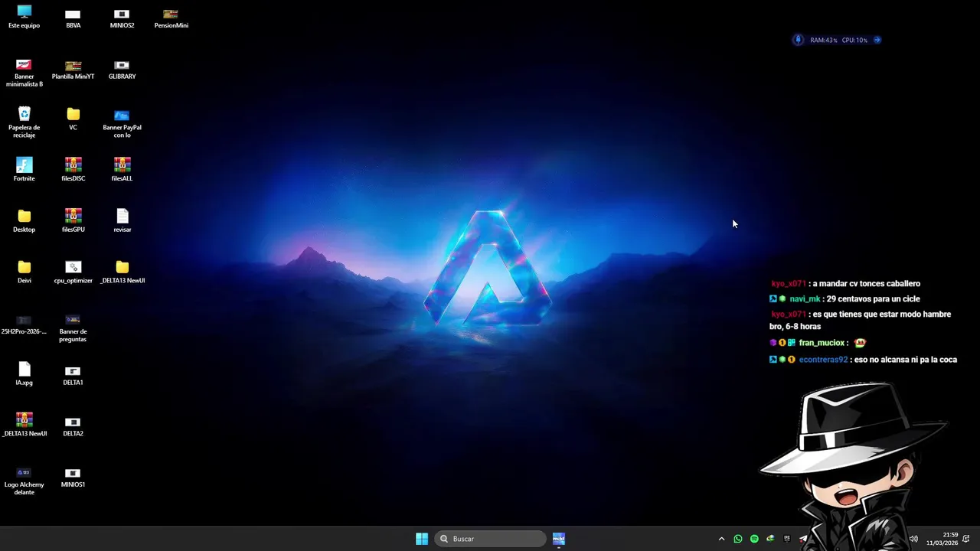Select the Deivi folder
Screen dimensions: 980x551
click(24, 272)
